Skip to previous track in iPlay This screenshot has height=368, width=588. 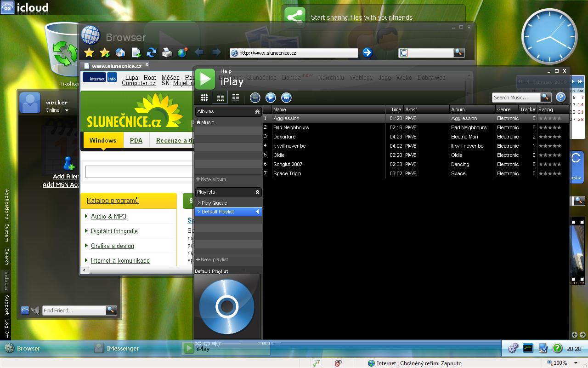coord(255,98)
